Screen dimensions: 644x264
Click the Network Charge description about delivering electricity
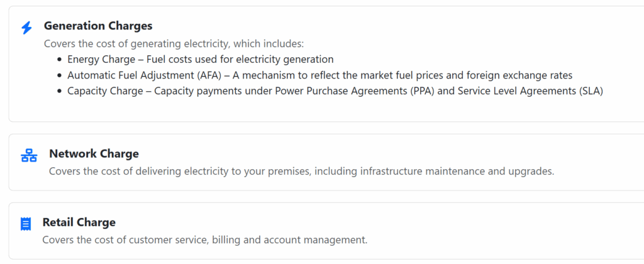(301, 171)
